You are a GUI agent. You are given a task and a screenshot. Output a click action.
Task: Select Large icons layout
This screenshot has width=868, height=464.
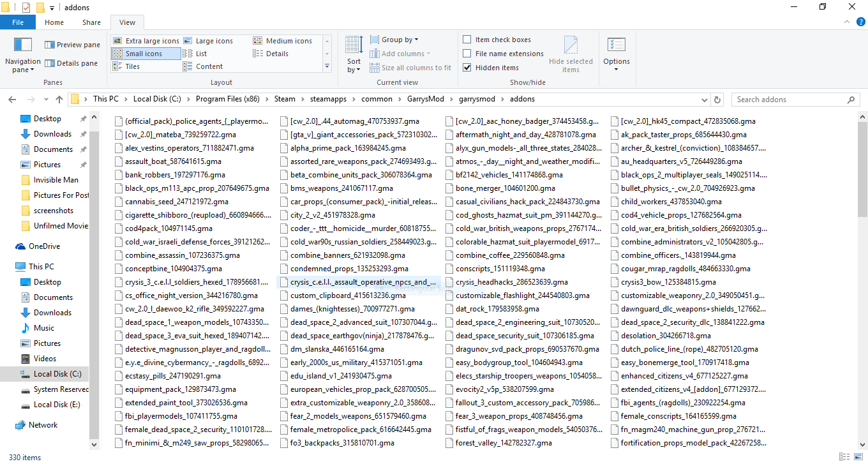pos(208,41)
